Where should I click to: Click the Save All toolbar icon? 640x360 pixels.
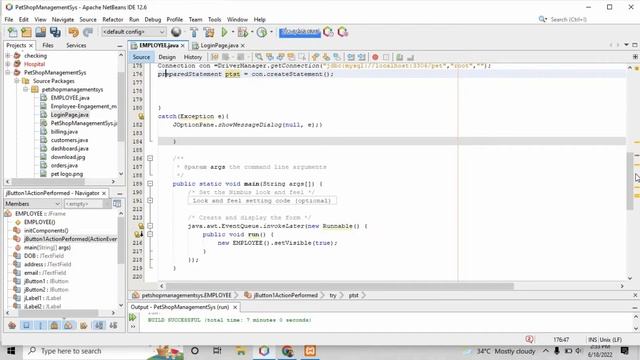[x=55, y=32]
